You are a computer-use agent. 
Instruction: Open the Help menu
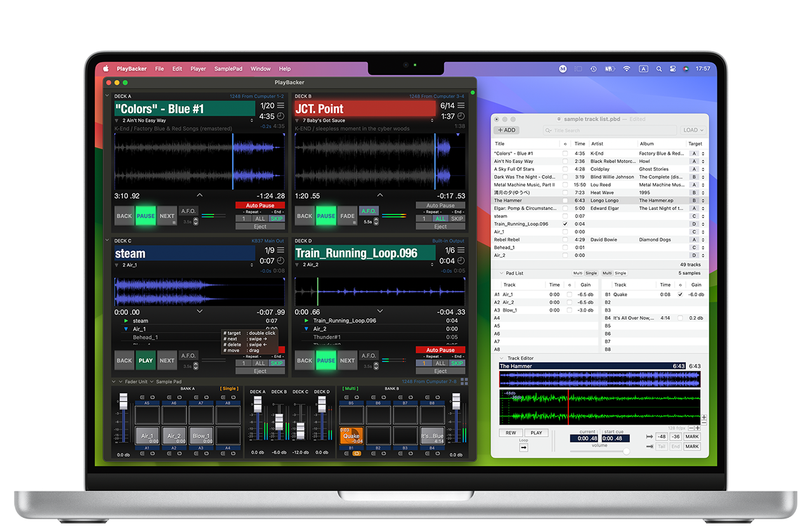coord(285,69)
